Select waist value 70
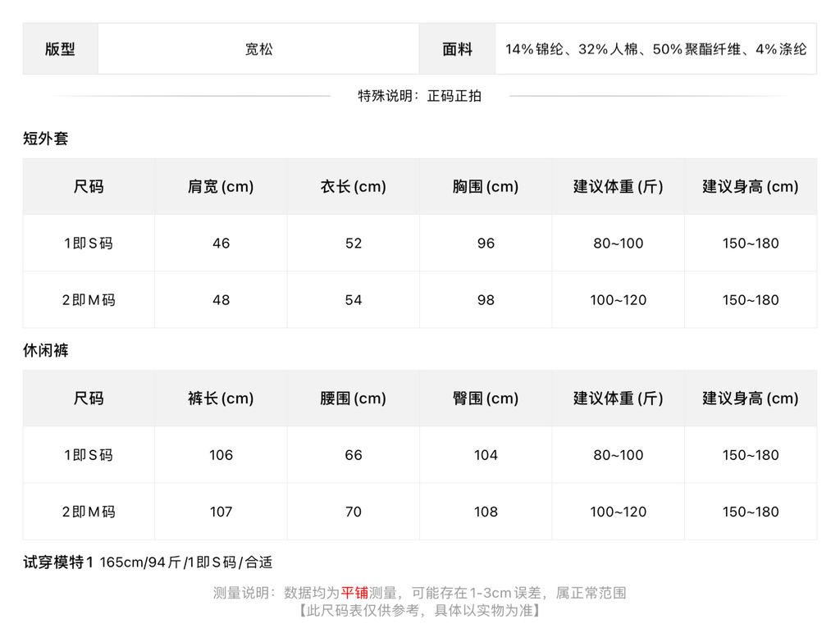 (x=353, y=512)
